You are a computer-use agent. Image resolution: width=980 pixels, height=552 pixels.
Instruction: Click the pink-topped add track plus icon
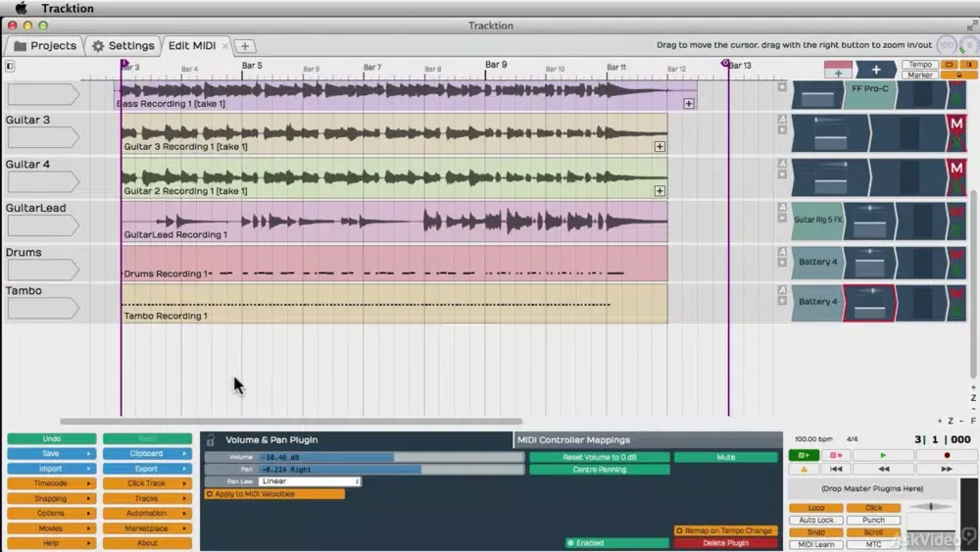(838, 70)
